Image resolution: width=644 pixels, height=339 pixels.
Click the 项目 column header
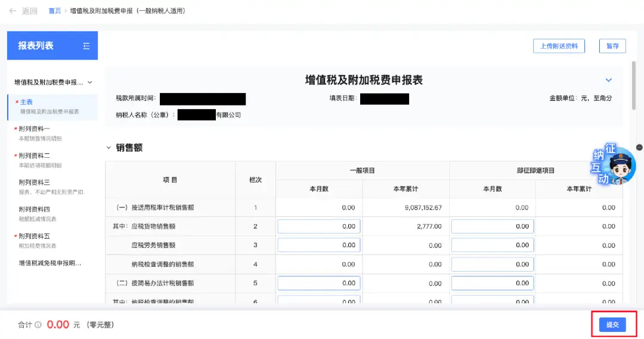click(x=170, y=180)
